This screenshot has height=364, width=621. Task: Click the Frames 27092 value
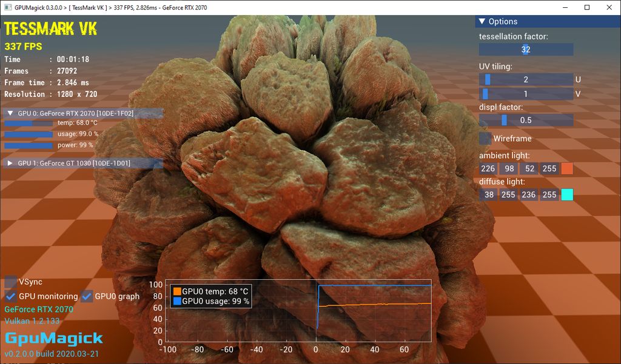click(67, 71)
